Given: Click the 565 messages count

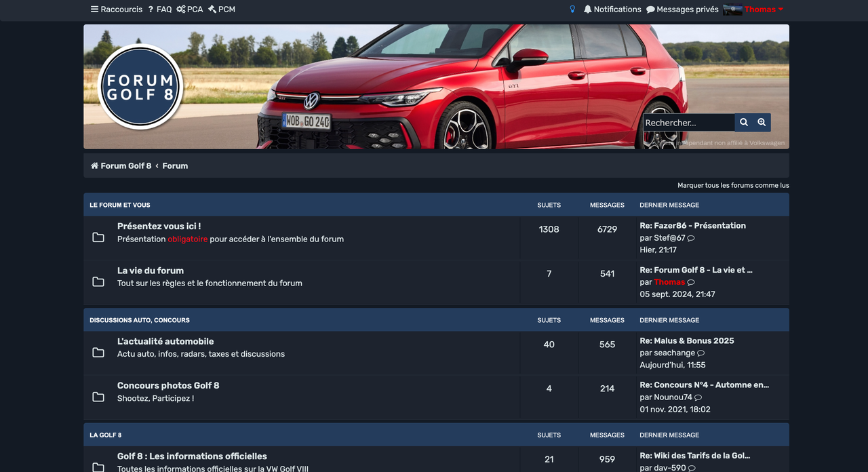Looking at the screenshot, I should coord(608,345).
